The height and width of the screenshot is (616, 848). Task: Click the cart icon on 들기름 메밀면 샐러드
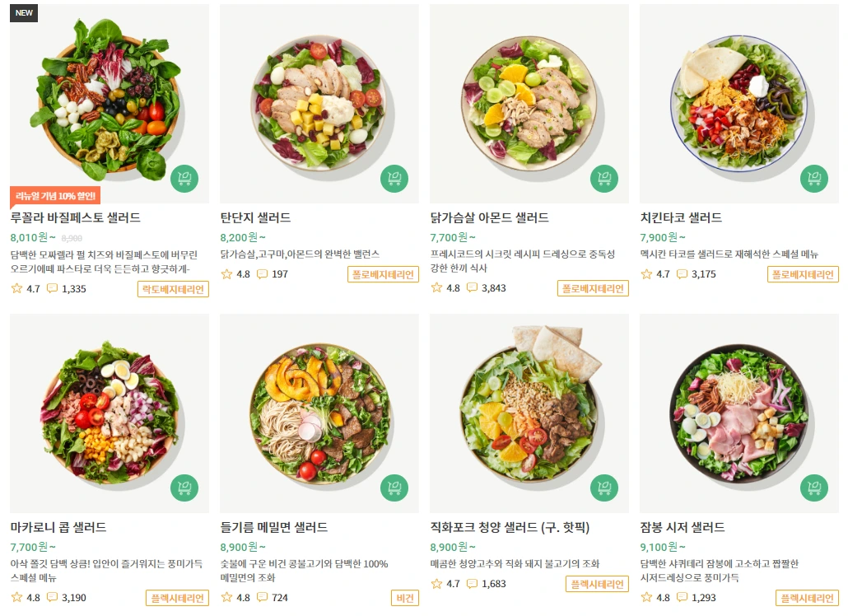pos(394,488)
